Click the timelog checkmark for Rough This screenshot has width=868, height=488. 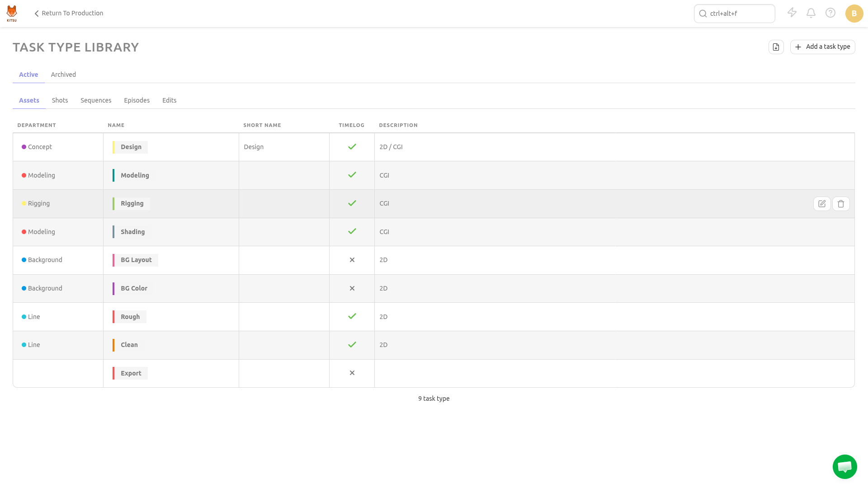point(352,316)
